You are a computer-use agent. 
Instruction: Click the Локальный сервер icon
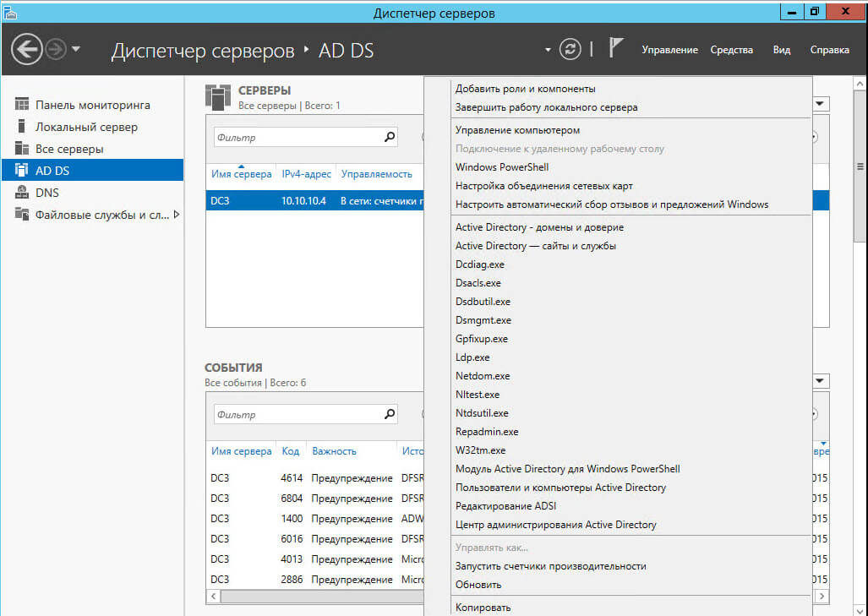pos(22,126)
